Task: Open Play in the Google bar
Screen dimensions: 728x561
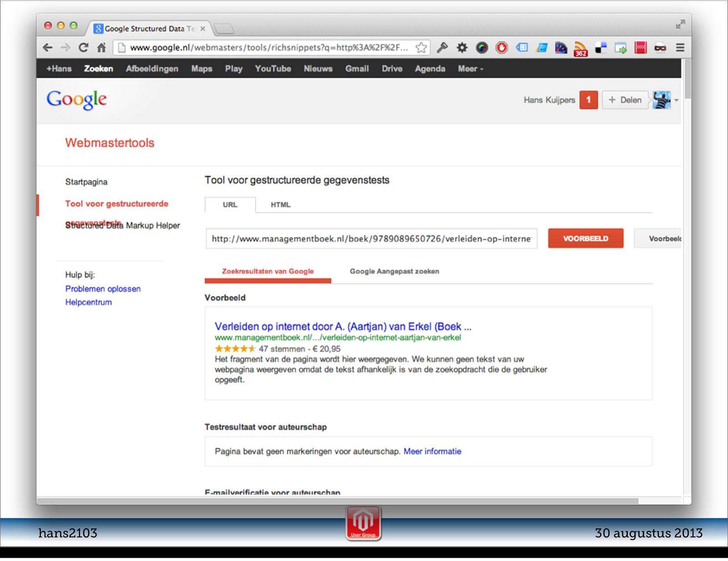Action: (233, 69)
